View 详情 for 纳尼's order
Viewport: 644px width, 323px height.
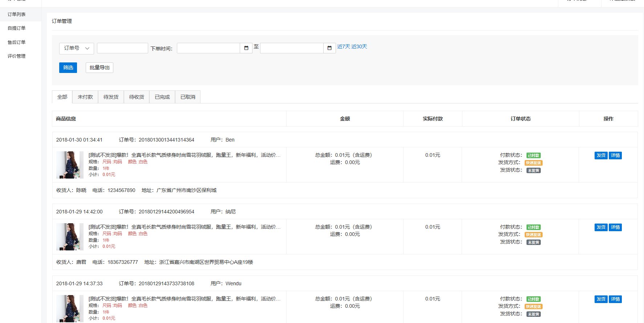pos(615,227)
